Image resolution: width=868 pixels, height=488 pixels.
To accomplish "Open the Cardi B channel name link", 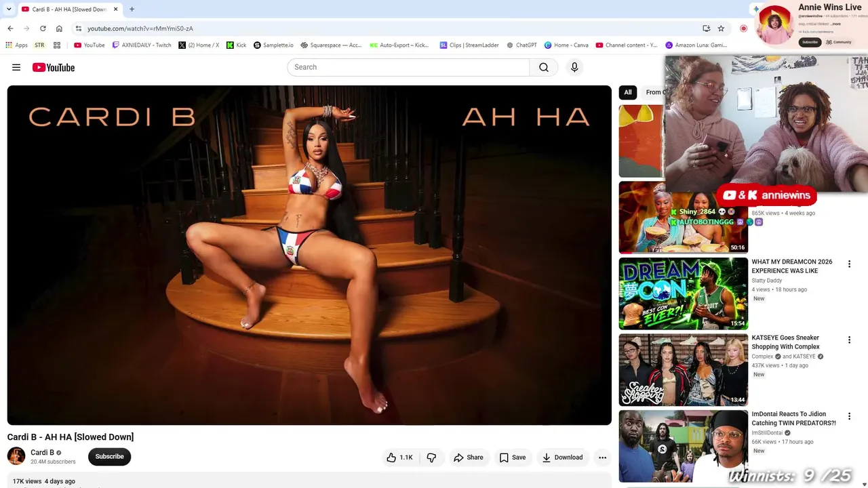I will tap(42, 453).
